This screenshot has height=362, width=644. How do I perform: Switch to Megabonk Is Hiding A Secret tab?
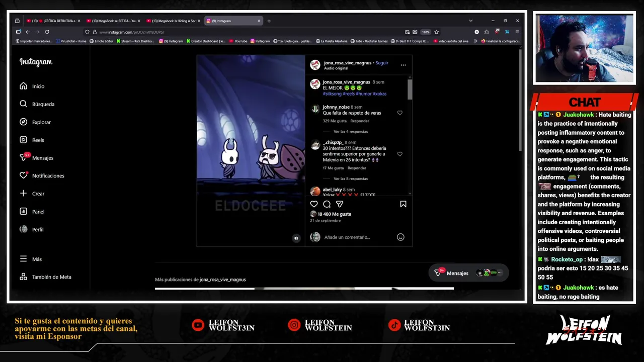(173, 21)
